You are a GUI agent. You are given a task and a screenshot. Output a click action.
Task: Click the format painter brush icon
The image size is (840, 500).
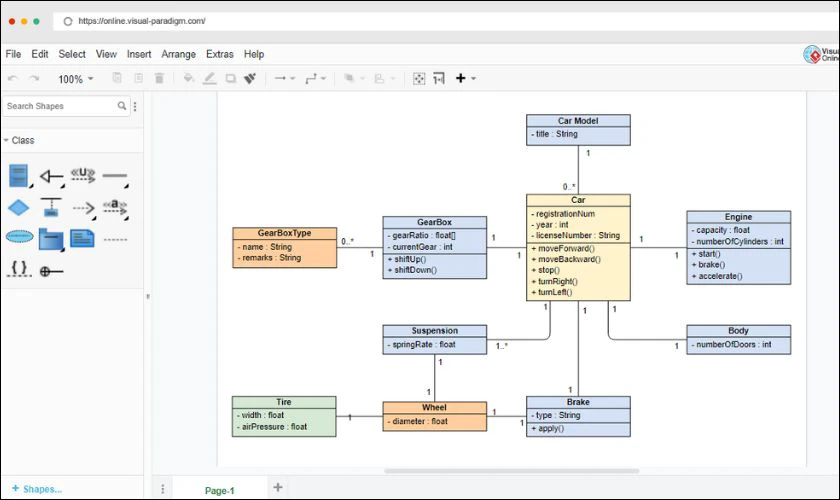[x=250, y=78]
